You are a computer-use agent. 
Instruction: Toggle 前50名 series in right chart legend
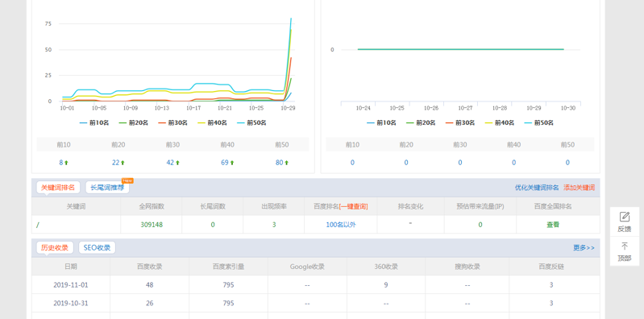[539, 122]
